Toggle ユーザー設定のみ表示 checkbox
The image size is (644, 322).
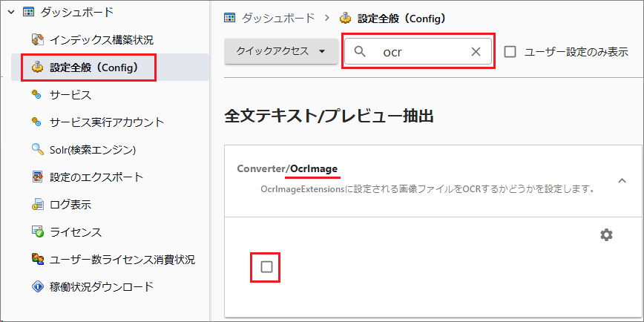point(510,52)
